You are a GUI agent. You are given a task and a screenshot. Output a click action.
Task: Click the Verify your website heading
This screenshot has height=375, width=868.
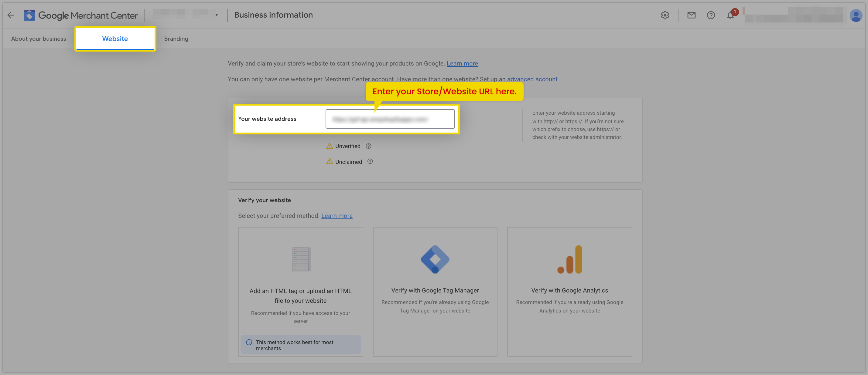265,200
